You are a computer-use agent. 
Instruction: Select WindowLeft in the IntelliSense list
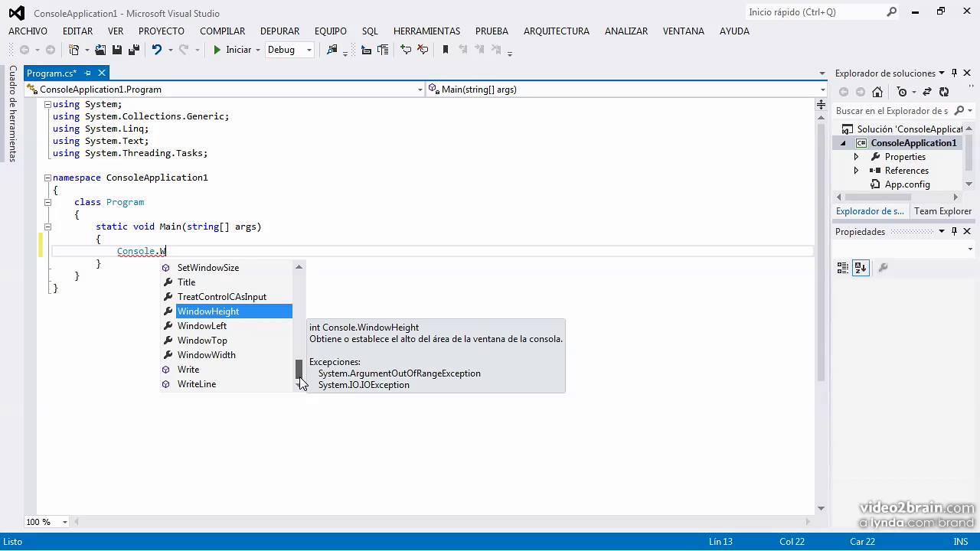(227, 326)
